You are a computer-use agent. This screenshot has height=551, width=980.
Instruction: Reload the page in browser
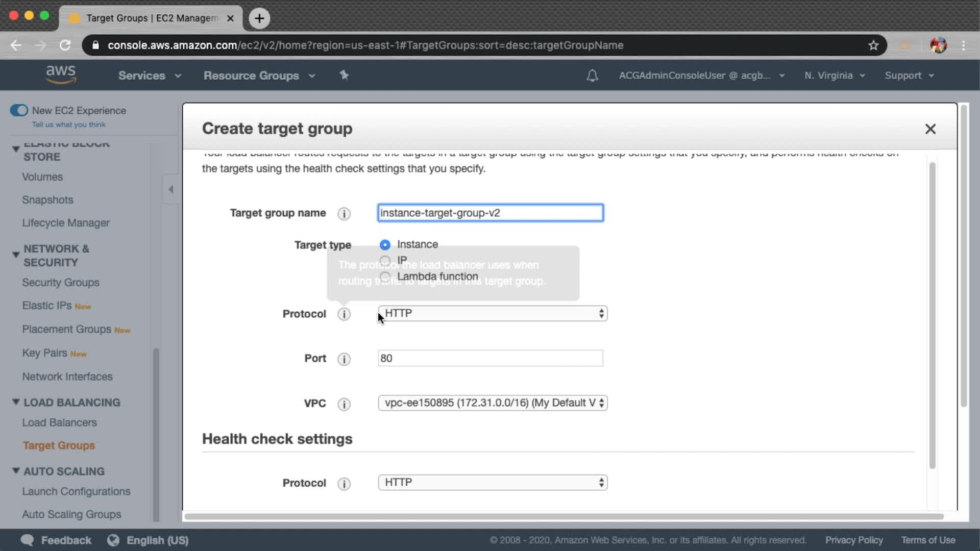pos(65,45)
